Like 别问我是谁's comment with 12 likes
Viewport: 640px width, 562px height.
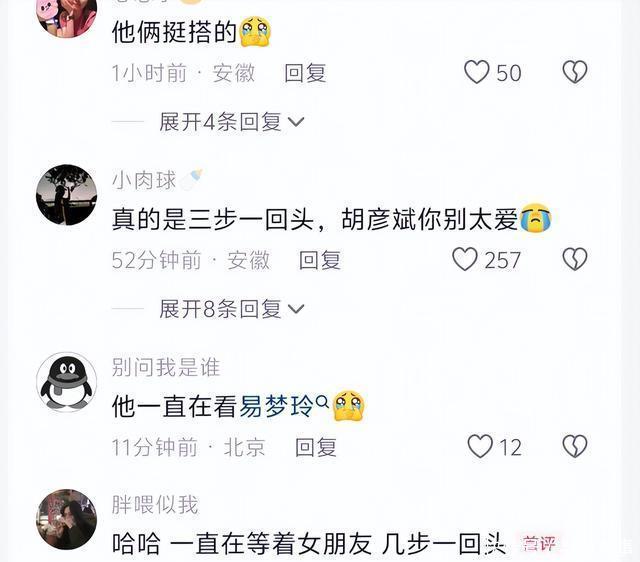[x=480, y=446]
